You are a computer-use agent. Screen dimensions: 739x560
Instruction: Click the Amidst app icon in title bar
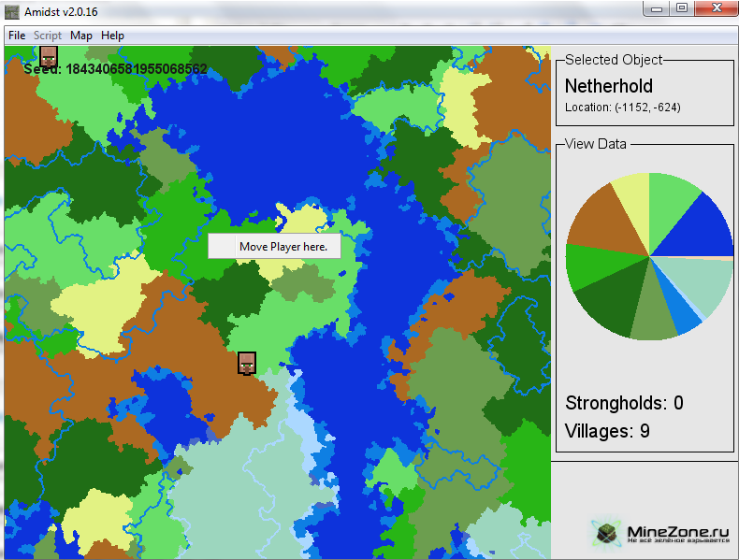pyautogui.click(x=12, y=11)
